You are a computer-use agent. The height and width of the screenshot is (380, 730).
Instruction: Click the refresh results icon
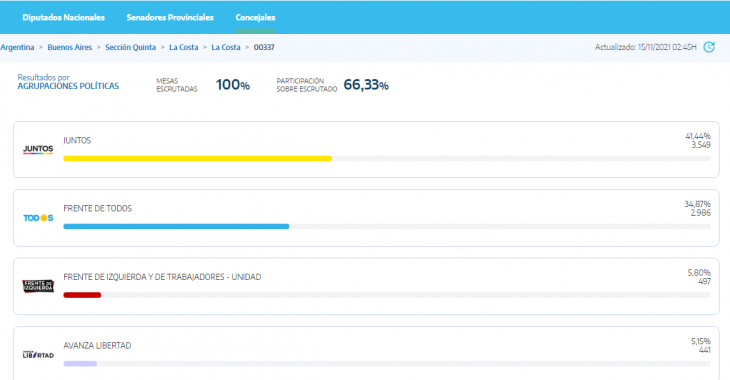(709, 47)
